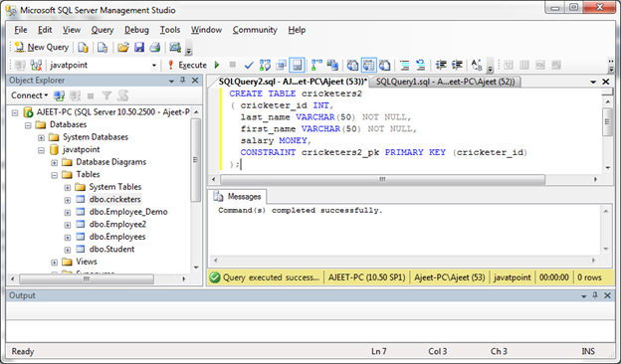Screen dimensions: 621x364
Task: Open the javatpoint database dropdown
Action: tap(153, 66)
